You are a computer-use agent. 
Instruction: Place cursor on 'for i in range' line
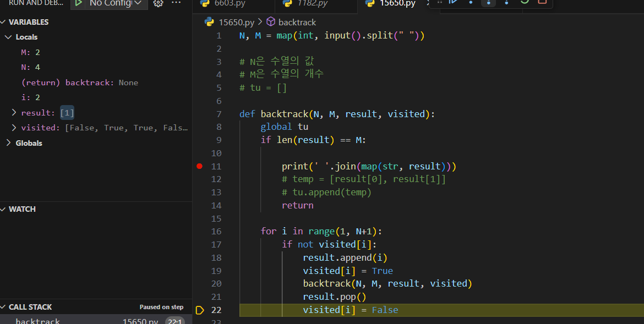pos(321,232)
